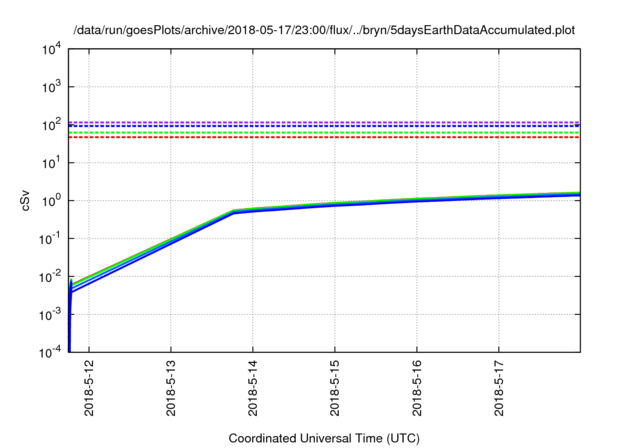This screenshot has width=640, height=448.
Task: Click the y-axis tick label 10^-3
Action: (x=50, y=315)
